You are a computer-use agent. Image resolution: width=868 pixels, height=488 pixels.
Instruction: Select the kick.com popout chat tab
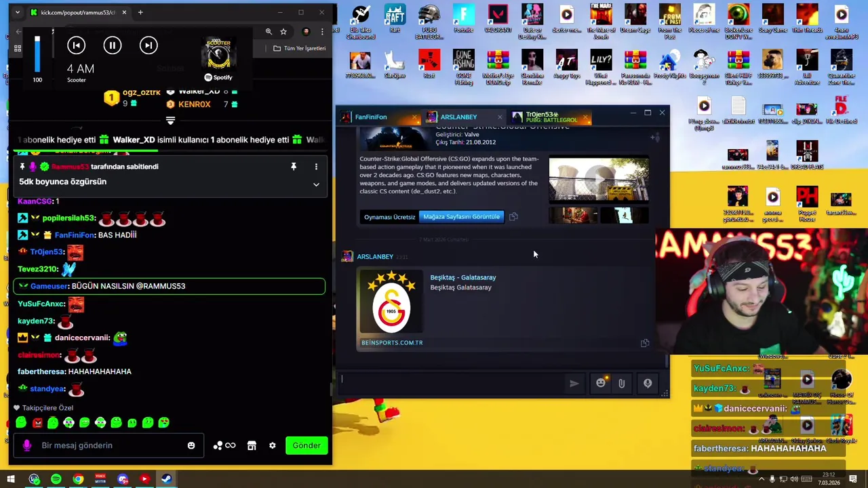[x=78, y=12]
